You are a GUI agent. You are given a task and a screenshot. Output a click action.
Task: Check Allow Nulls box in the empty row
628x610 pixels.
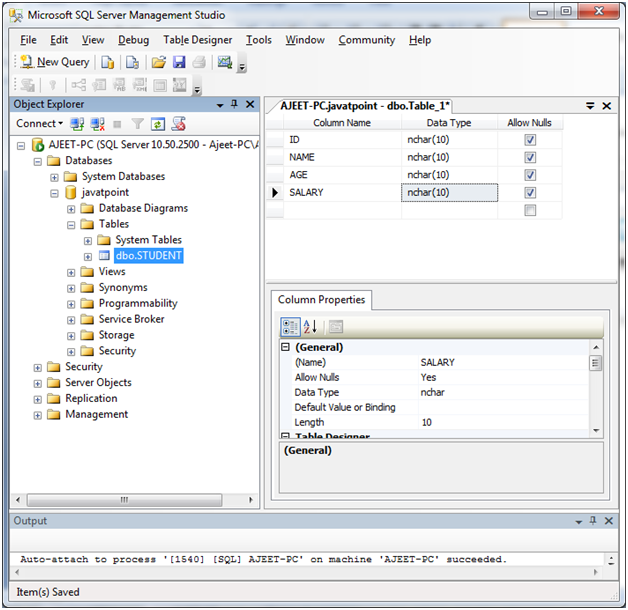coord(530,210)
